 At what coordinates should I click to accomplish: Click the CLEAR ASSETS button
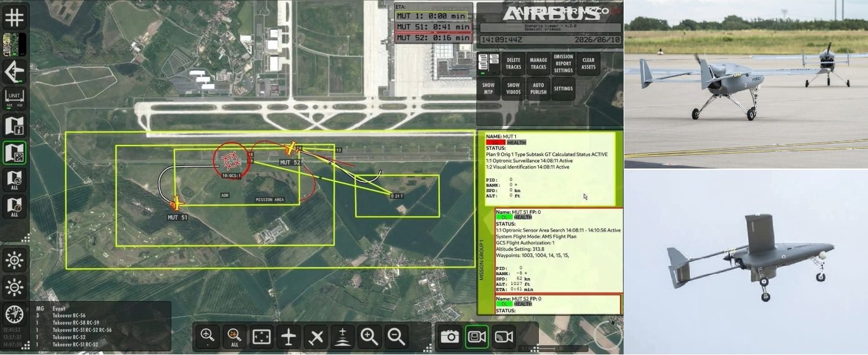pos(588,63)
